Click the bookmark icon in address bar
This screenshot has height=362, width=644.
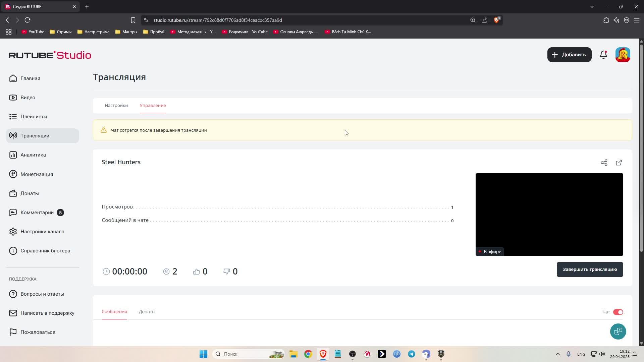133,20
